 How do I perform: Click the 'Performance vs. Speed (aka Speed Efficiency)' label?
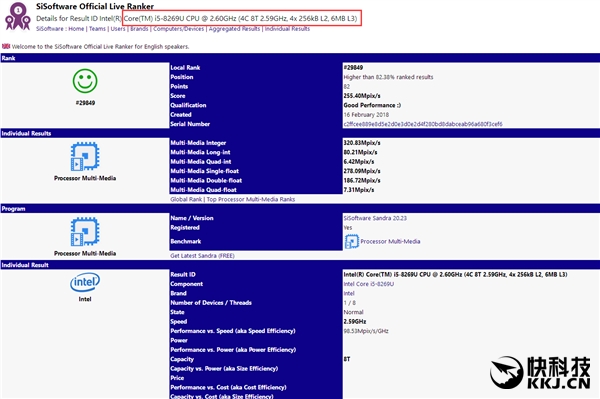tap(233, 331)
